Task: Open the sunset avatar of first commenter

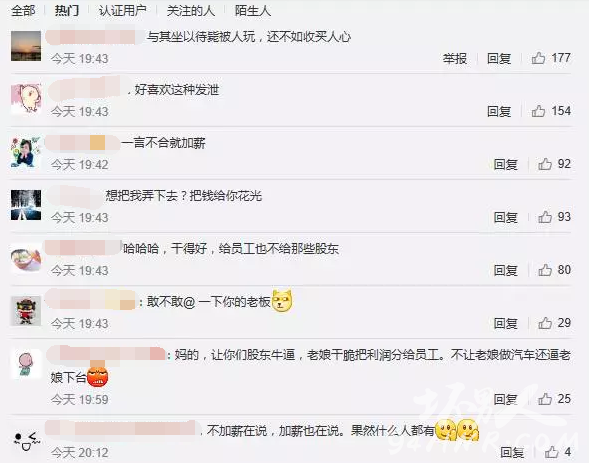Action: [x=26, y=46]
